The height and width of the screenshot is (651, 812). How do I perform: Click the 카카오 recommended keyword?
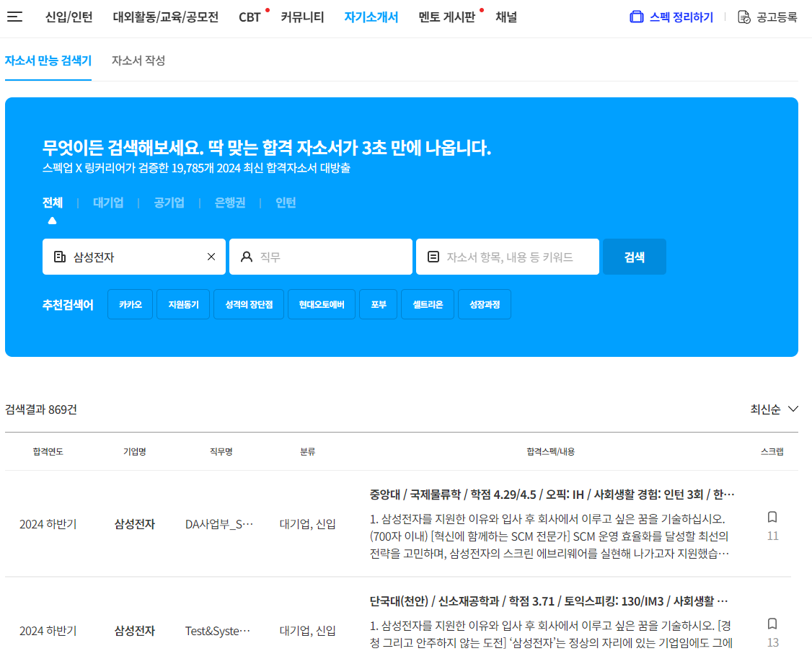pos(130,304)
